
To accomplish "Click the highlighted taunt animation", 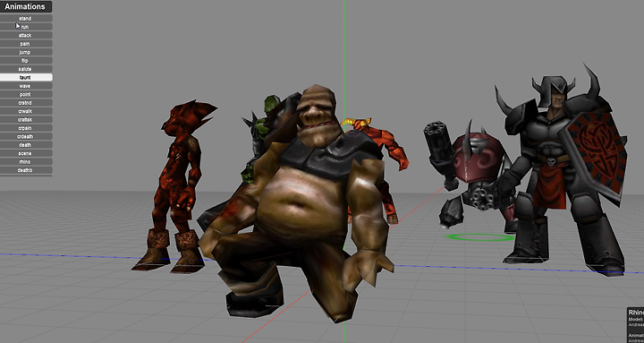I will point(26,77).
